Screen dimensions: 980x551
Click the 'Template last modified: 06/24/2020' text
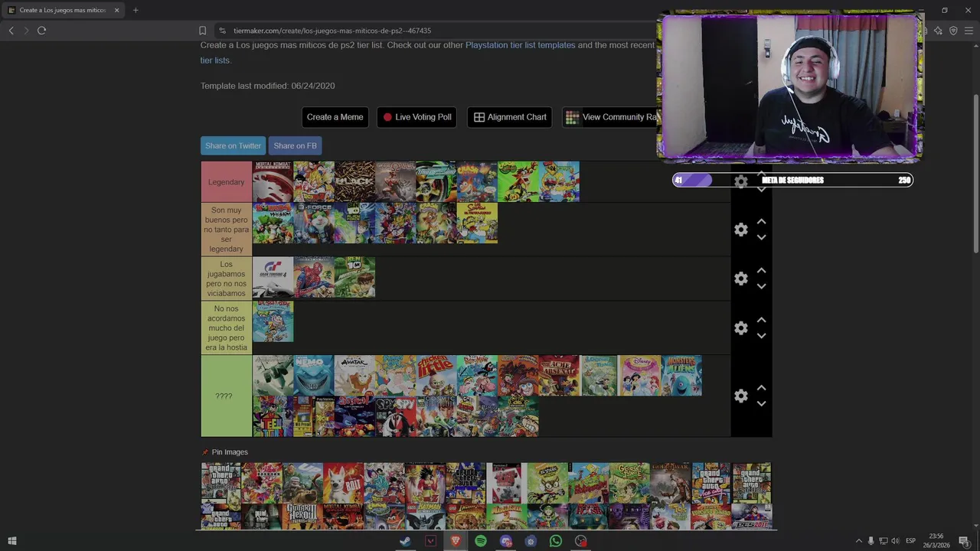tap(267, 86)
